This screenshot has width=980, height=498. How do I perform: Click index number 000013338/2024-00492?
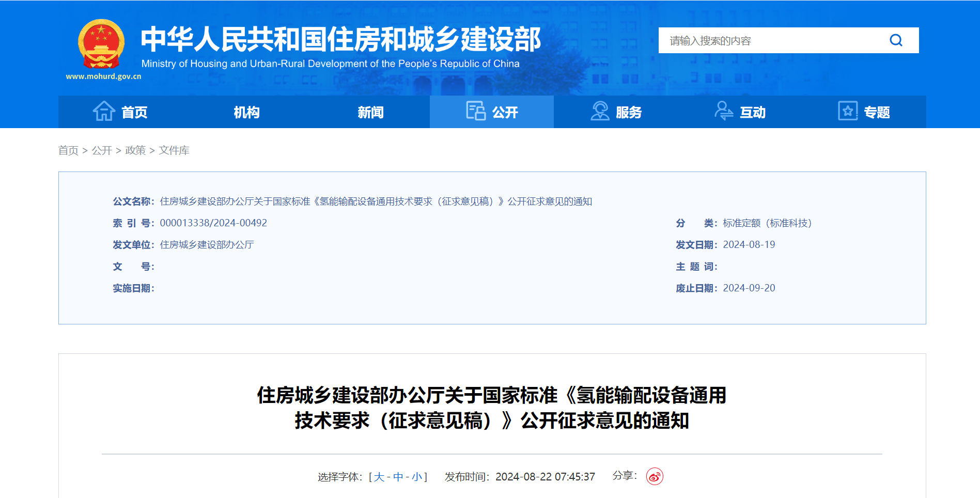coord(213,223)
